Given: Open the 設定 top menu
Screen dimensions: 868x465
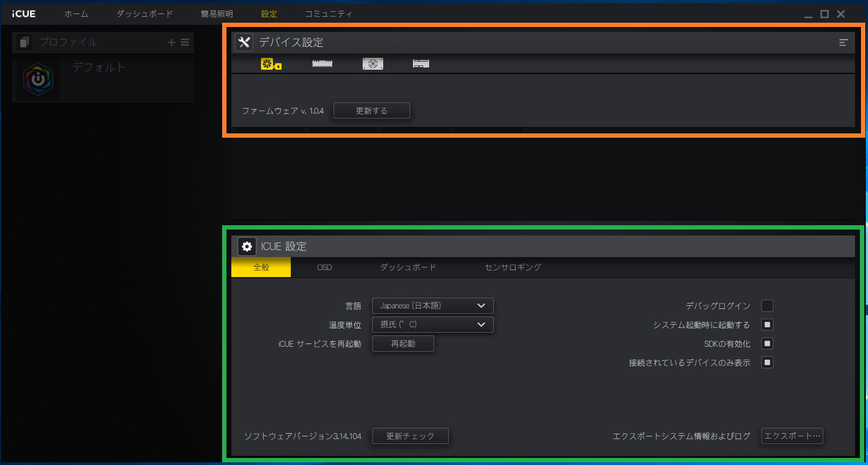Looking at the screenshot, I should [269, 14].
